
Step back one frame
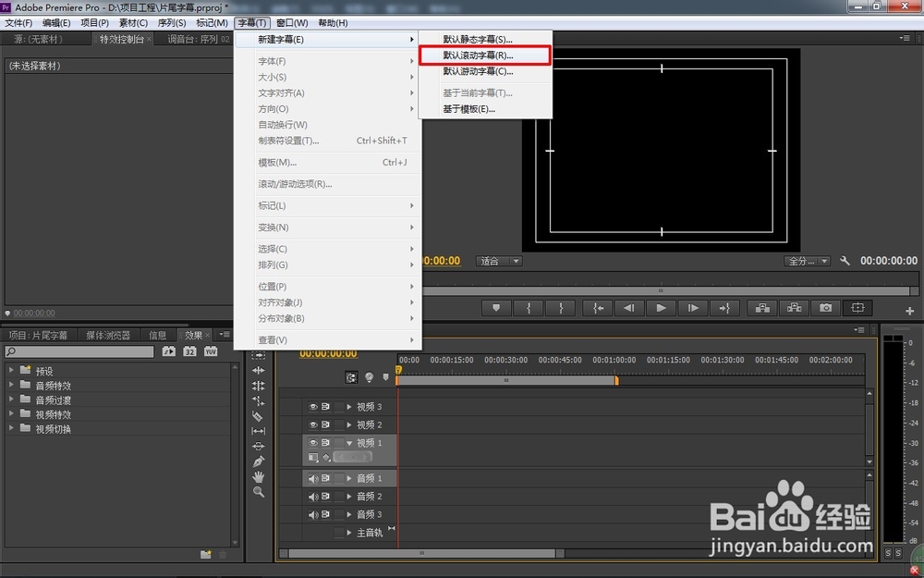point(629,308)
